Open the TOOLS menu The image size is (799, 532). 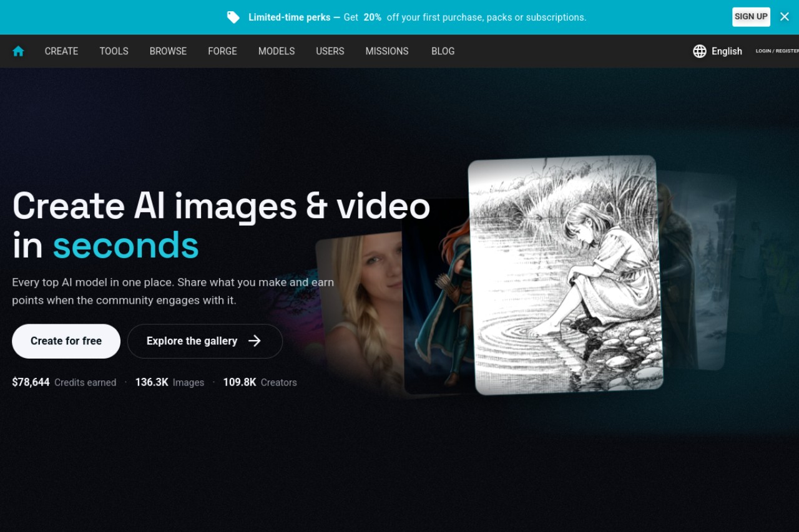point(114,51)
